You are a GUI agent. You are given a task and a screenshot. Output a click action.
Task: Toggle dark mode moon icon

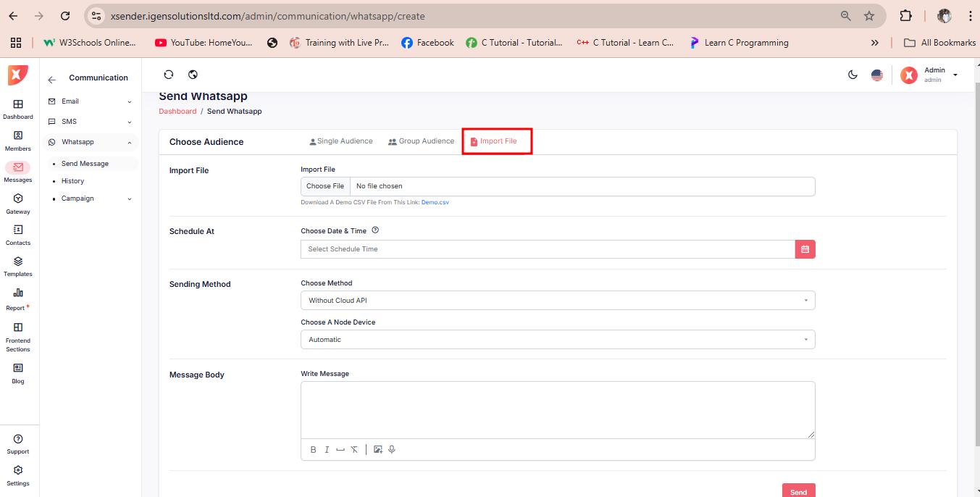[x=853, y=75]
